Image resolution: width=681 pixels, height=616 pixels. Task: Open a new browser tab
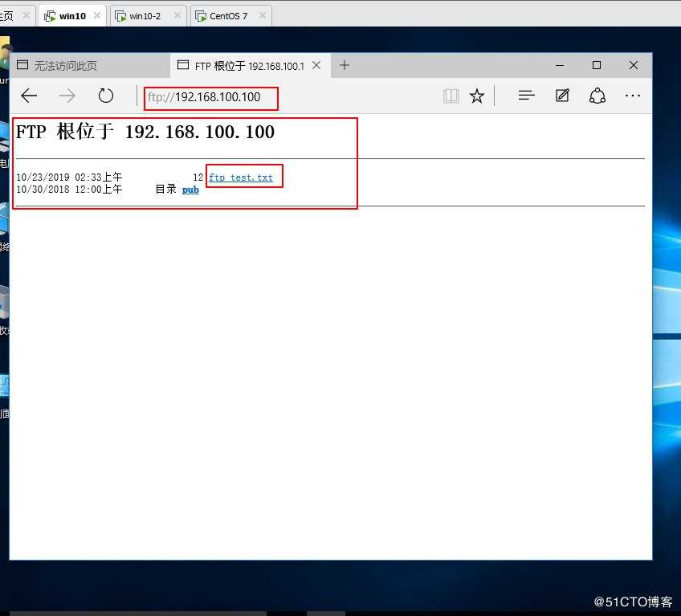(345, 65)
